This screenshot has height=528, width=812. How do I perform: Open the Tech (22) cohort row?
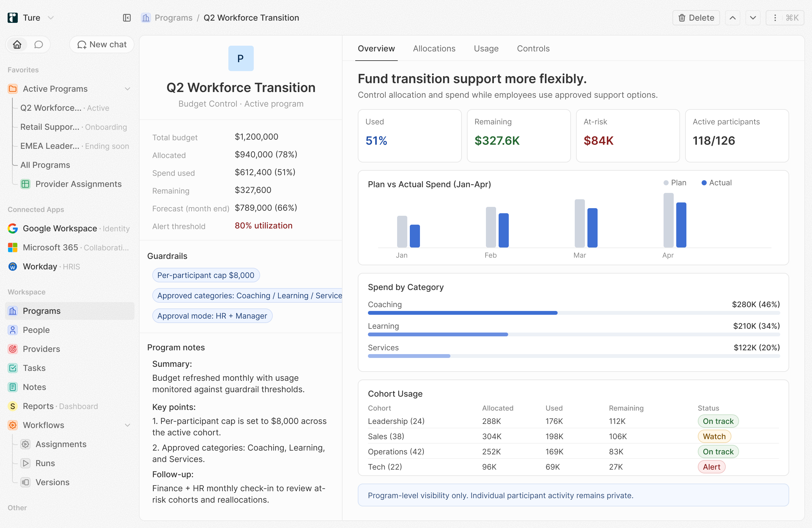(x=573, y=466)
